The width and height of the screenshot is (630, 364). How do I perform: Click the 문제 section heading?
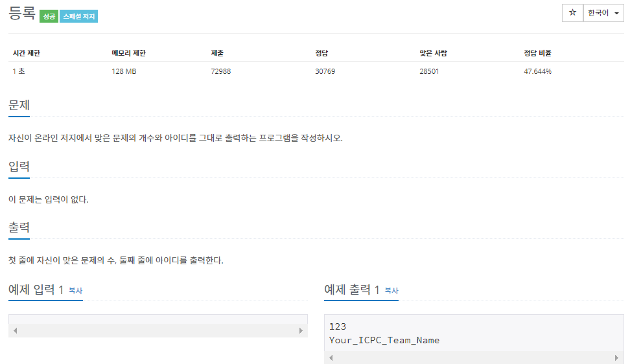coord(19,105)
